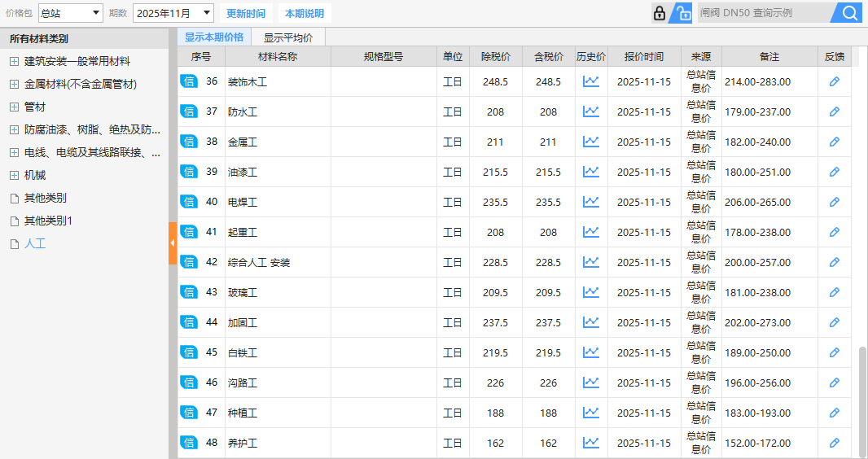Screen dimensions: 868x459
Task: Open the 价格包 总站 dropdown
Action: [x=70, y=13]
